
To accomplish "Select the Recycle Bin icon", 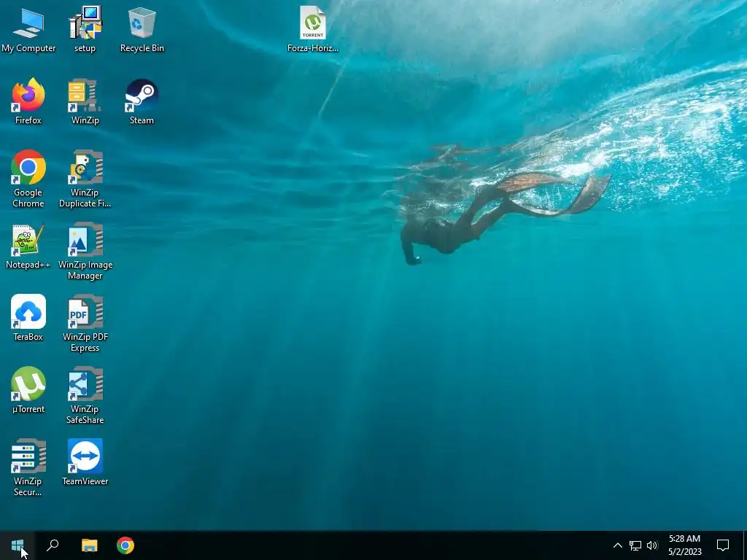I will point(142,29).
